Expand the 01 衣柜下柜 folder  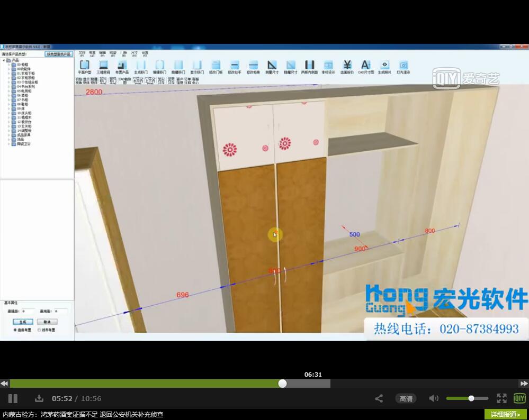(9, 74)
